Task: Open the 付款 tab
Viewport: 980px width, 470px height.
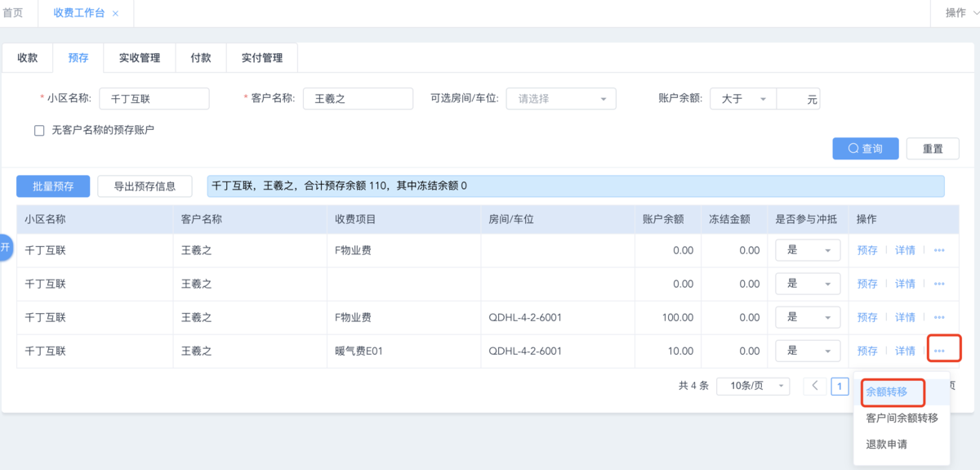Action: [x=201, y=58]
